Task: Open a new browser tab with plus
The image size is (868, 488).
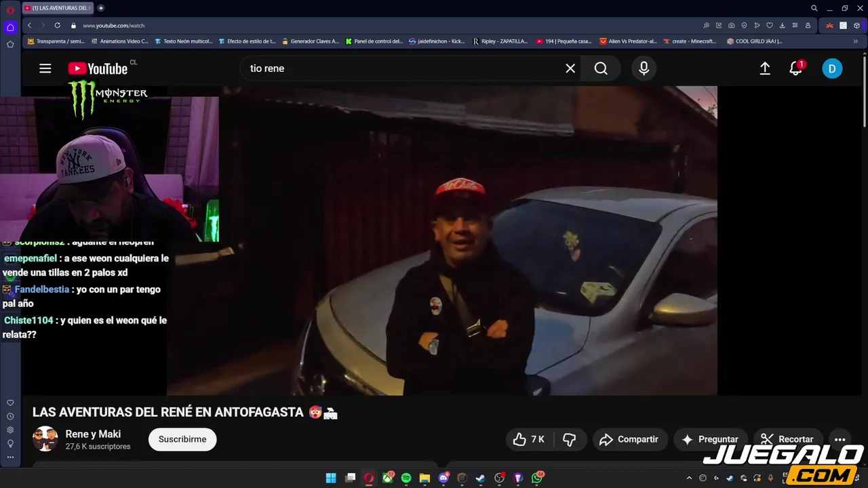Action: tap(101, 8)
